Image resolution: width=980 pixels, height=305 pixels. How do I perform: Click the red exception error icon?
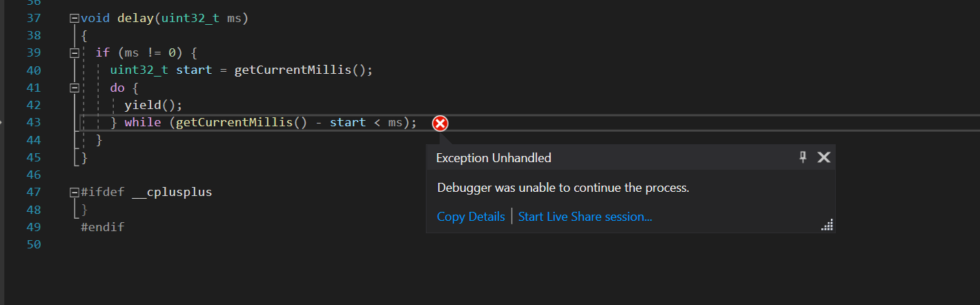(440, 124)
